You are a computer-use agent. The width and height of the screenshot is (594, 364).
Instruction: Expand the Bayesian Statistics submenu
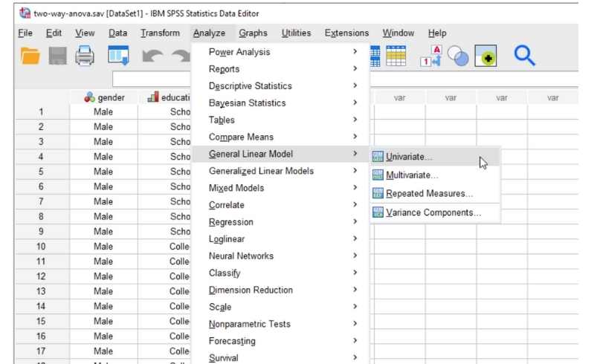tap(281, 103)
